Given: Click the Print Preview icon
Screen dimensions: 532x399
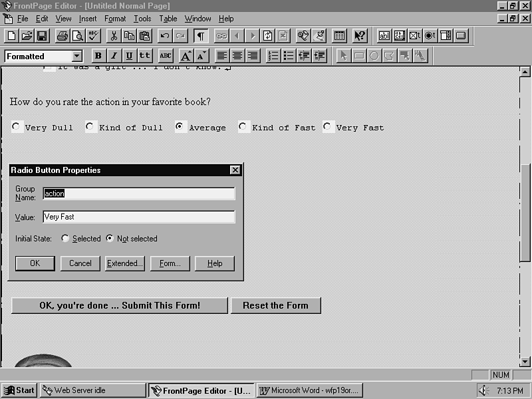Looking at the screenshot, I should click(x=77, y=36).
